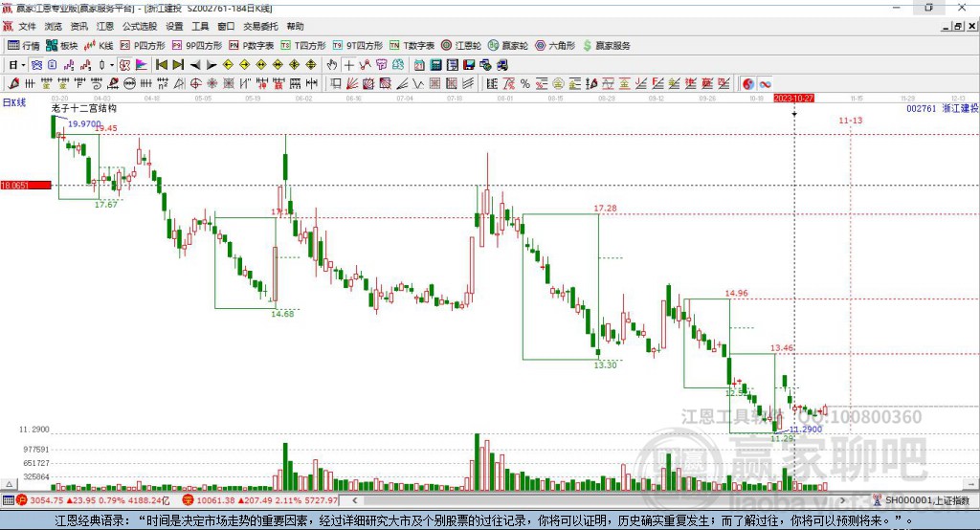The image size is (980, 530).
Task: Click the status bar grid icon
Action: point(8,500)
